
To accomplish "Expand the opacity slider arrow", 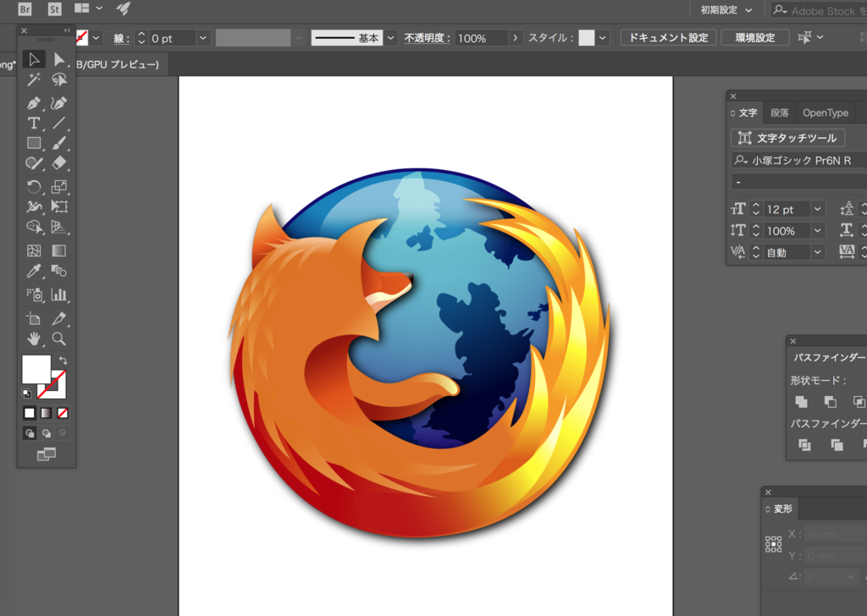I will tap(516, 38).
